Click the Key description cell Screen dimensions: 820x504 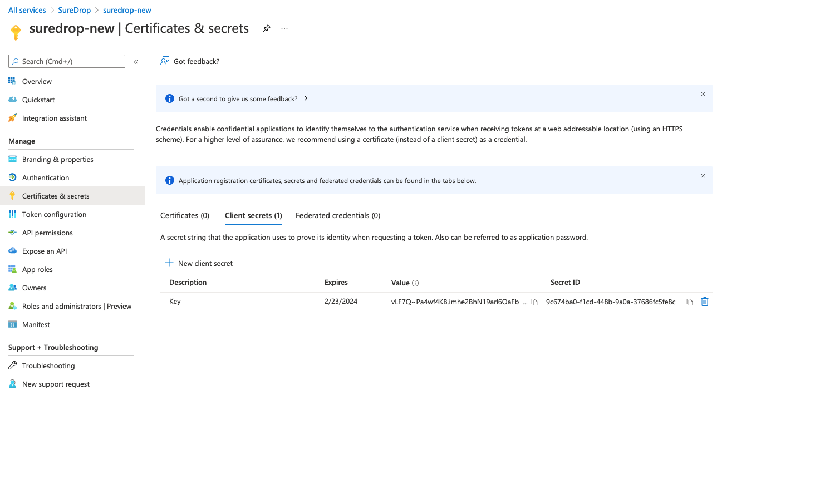click(x=175, y=302)
